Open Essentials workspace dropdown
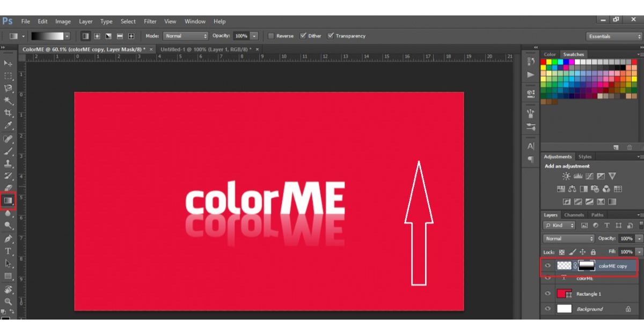The height and width of the screenshot is (335, 644). pos(614,36)
